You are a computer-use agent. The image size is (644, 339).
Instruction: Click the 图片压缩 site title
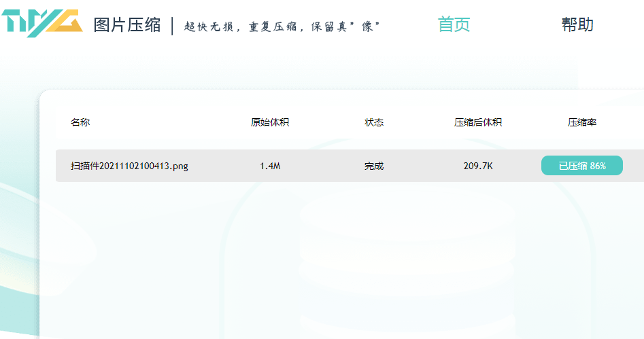[x=127, y=25]
